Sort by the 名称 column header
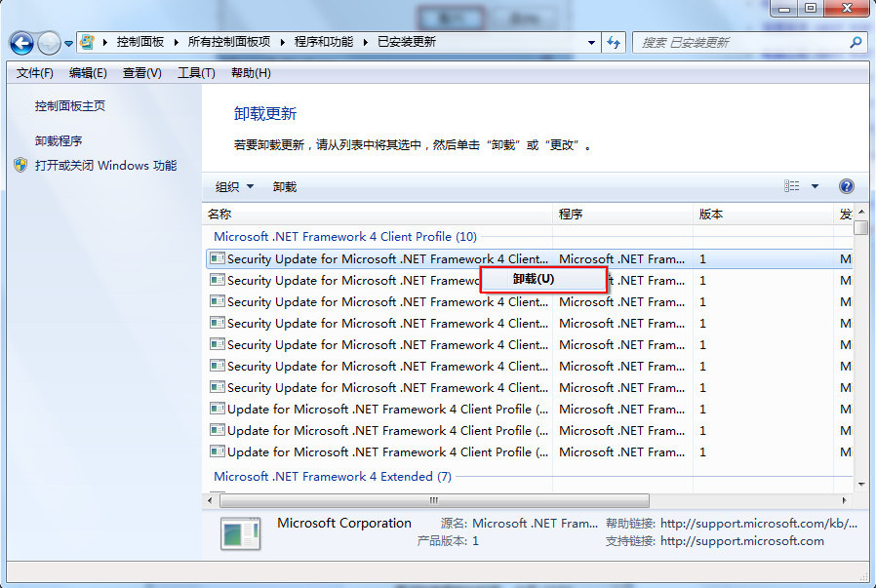Screen dimensions: 876x588 click(x=378, y=215)
